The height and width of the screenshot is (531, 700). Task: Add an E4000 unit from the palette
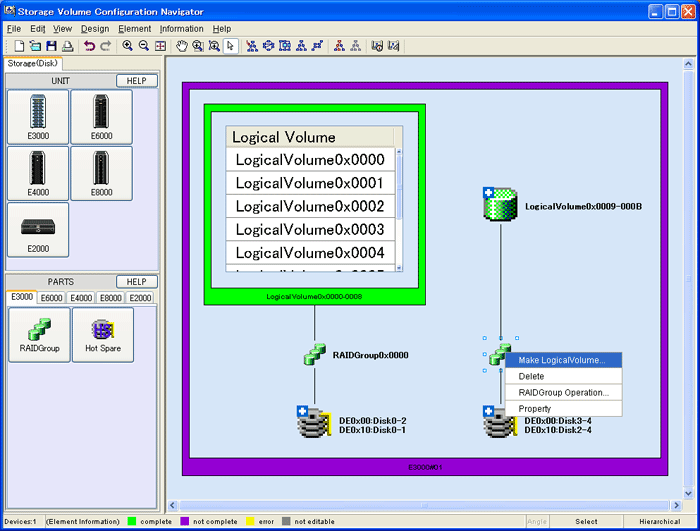tap(38, 173)
